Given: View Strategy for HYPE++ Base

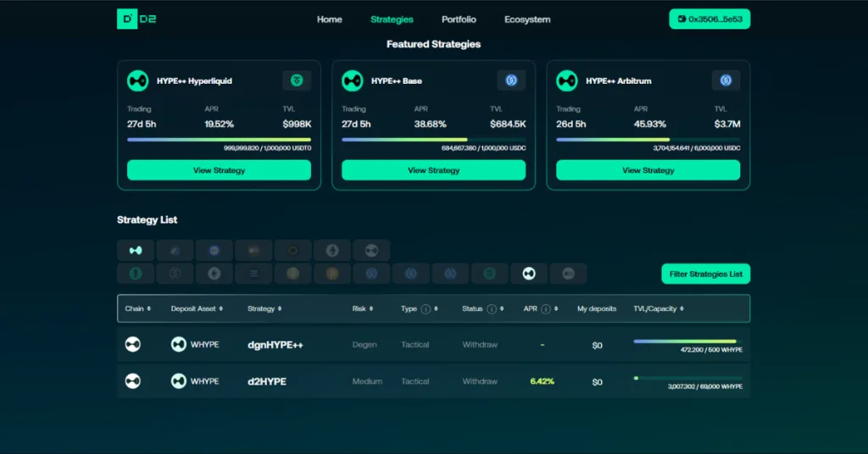Looking at the screenshot, I should click(x=433, y=170).
